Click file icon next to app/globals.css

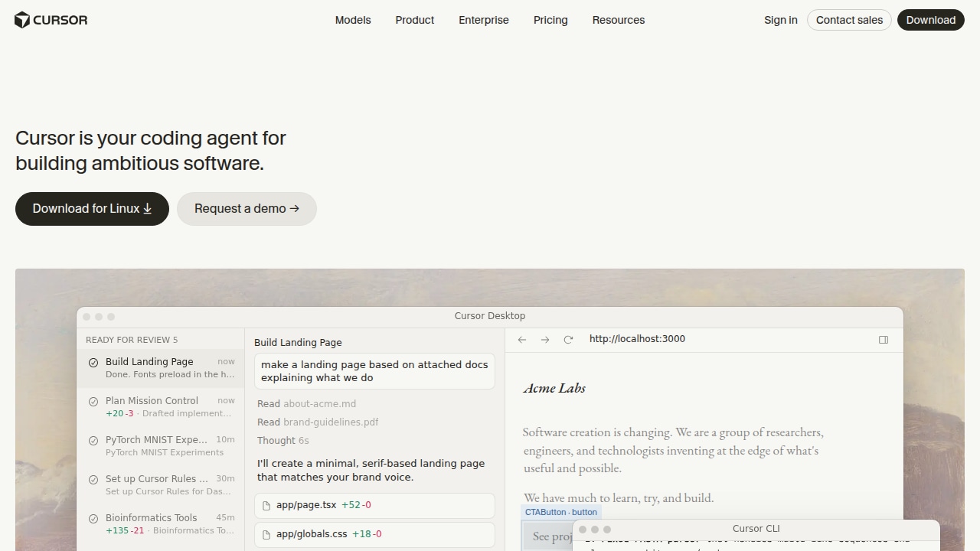click(x=266, y=535)
